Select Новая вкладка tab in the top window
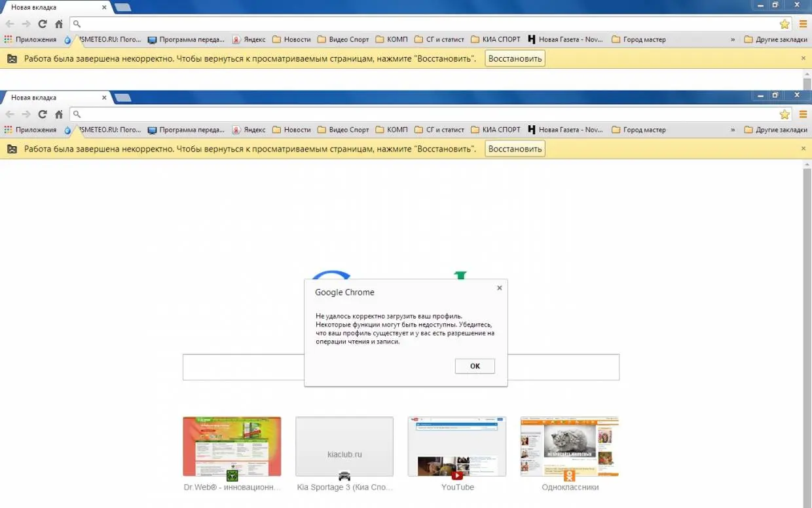 coord(58,7)
